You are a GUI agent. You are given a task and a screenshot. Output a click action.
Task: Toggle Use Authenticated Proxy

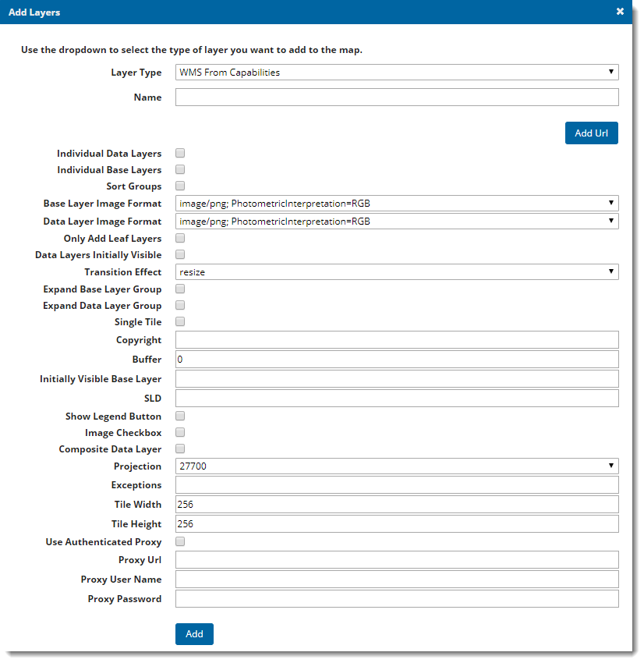(x=180, y=541)
